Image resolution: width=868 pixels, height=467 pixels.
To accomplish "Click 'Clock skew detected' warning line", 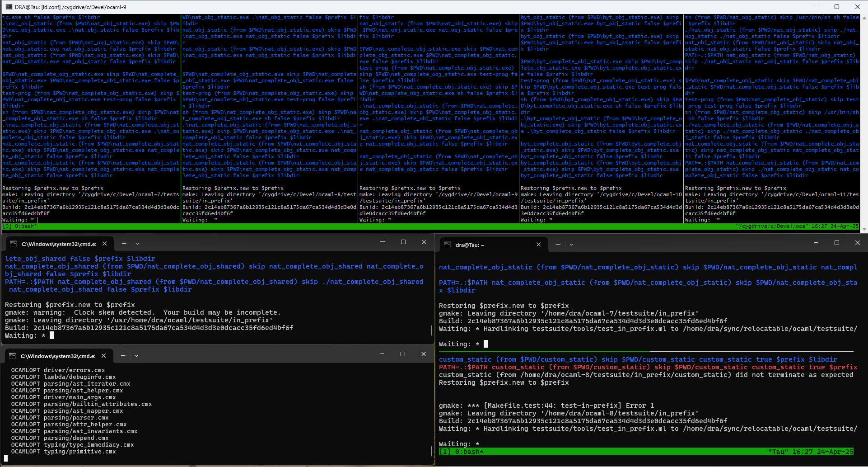I will point(143,312).
